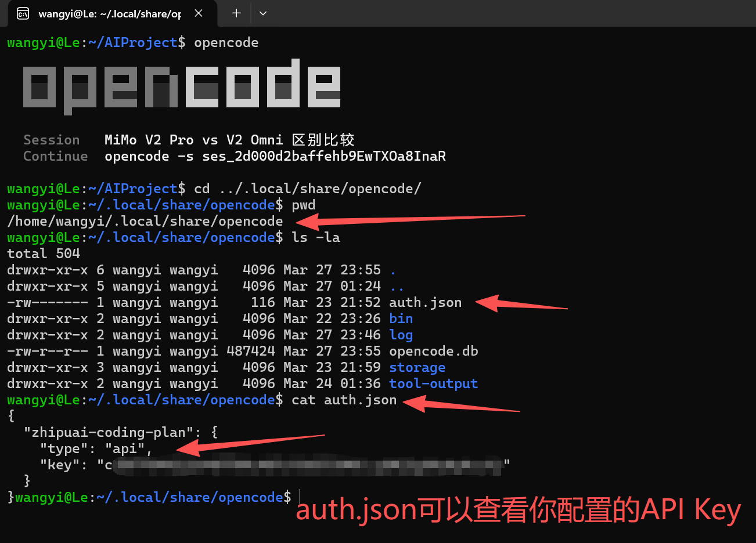The height and width of the screenshot is (543, 756).
Task: Click the storage directory in the listing
Action: point(417,367)
